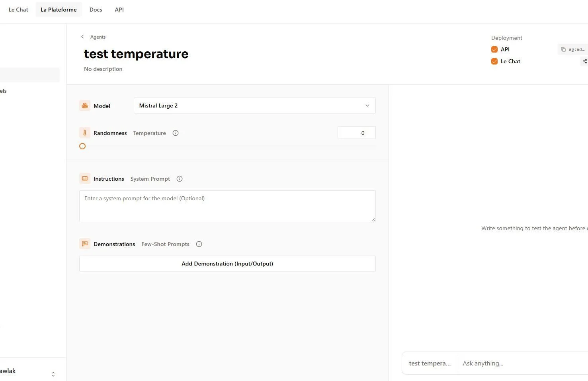Viewport: 588px width, 381px height.
Task: Open the Docs tab
Action: tap(96, 10)
